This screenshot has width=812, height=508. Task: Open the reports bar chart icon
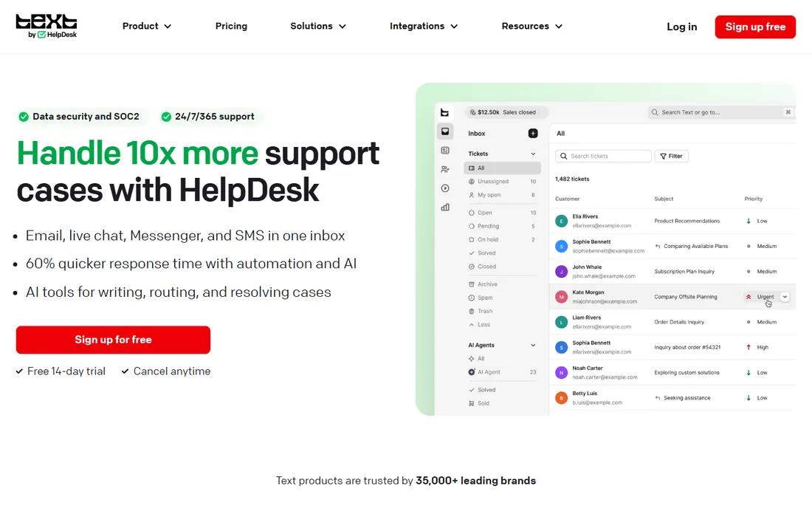tap(445, 207)
